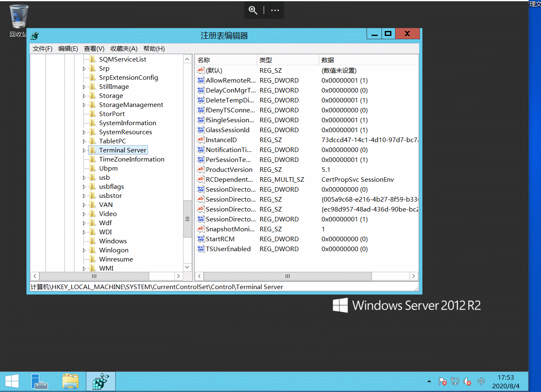The height and width of the screenshot is (392, 541).
Task: Expand the Terminal Server tree node
Action: pyautogui.click(x=84, y=150)
